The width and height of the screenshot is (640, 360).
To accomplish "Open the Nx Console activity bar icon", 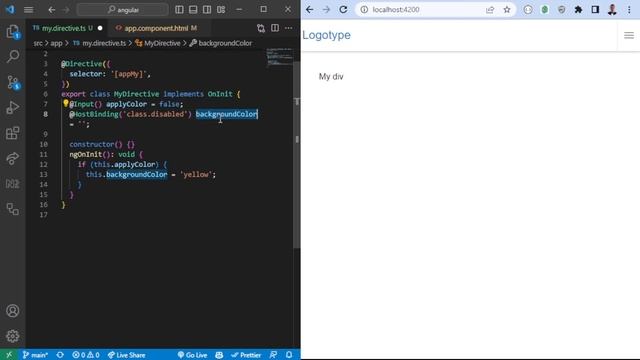I will 13,184.
